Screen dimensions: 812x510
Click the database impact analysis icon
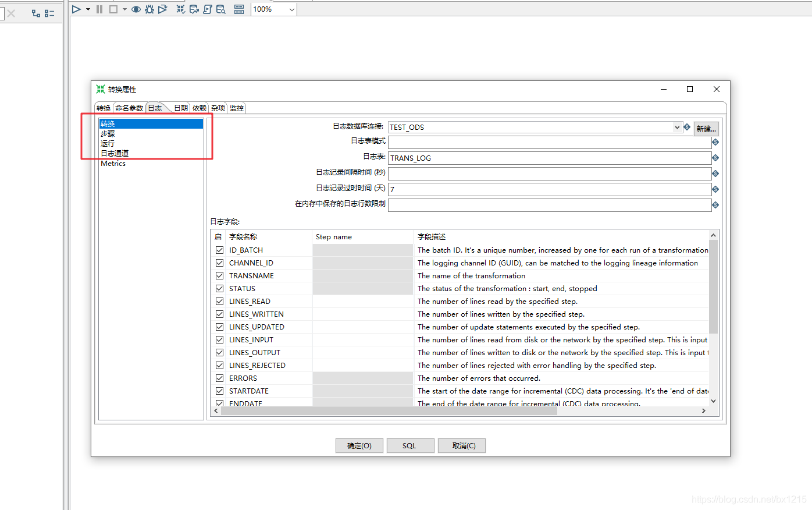point(194,9)
